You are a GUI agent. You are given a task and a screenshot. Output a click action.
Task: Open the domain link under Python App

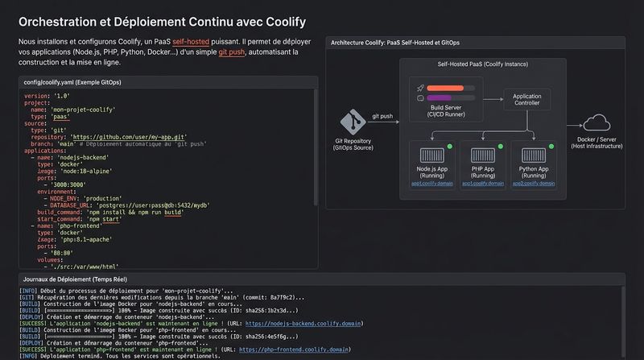(x=534, y=184)
